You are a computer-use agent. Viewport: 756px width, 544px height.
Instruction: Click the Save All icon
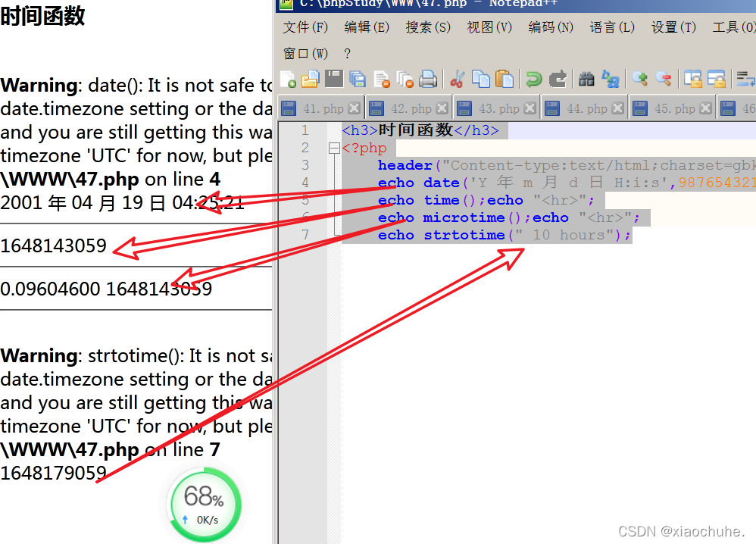[x=358, y=79]
